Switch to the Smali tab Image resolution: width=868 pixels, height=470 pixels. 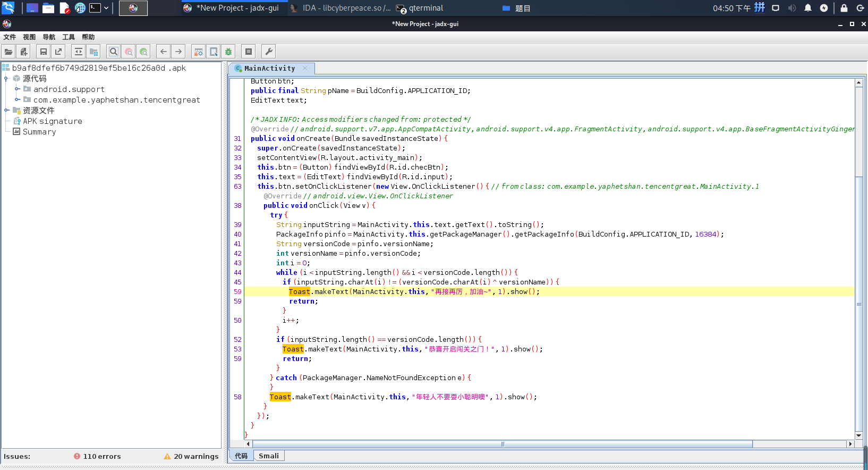pos(269,456)
